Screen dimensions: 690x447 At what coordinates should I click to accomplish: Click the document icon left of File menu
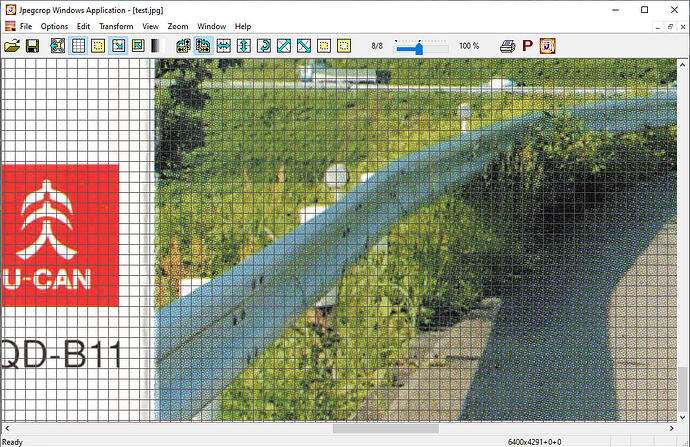(x=10, y=26)
